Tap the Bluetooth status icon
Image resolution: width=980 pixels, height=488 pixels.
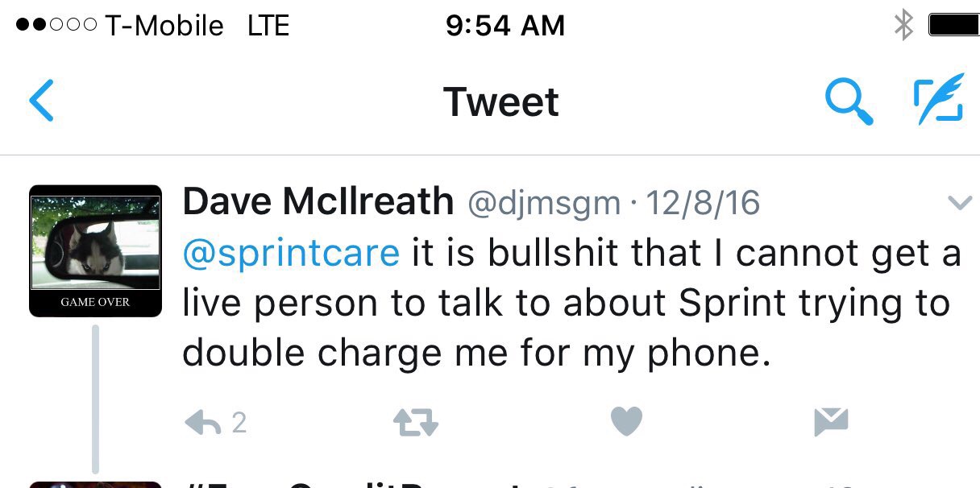pyautogui.click(x=903, y=26)
